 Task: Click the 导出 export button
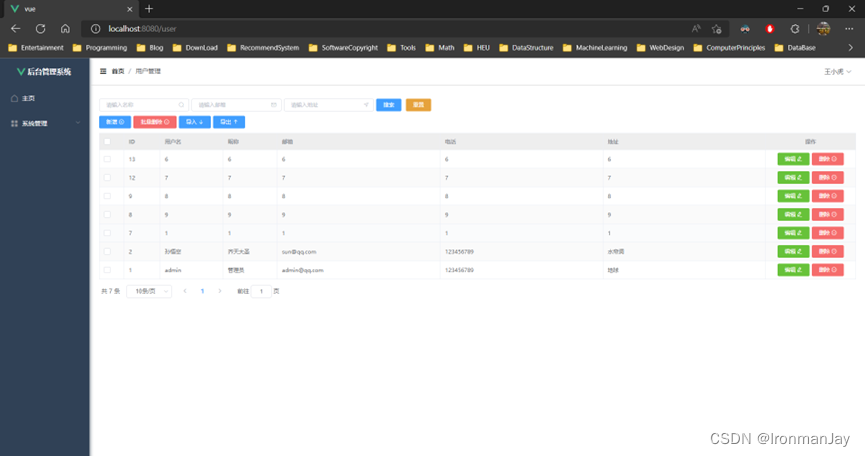[229, 122]
